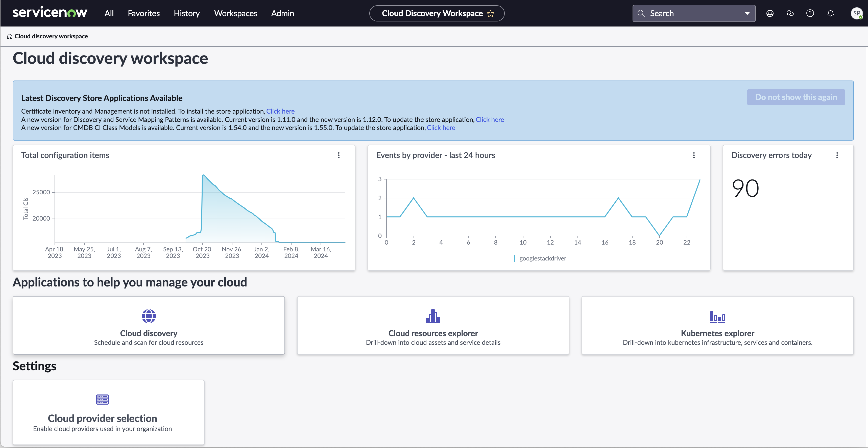Toggle googlestackdriver legend series
868x448 pixels.
tap(540, 258)
